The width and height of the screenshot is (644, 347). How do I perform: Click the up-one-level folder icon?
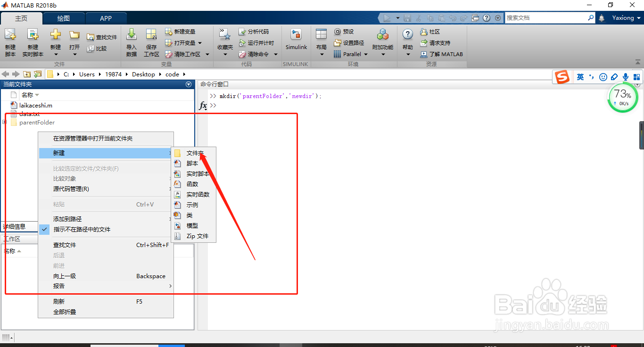pos(27,74)
